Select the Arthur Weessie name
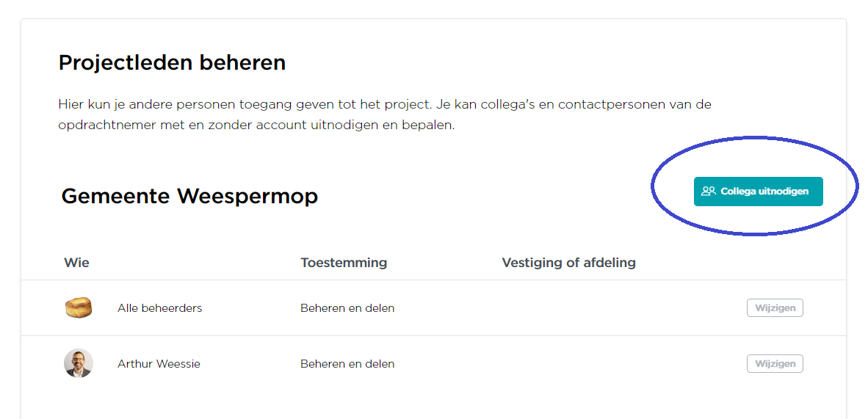Viewport: 868px width, 419px height. pyautogui.click(x=159, y=364)
